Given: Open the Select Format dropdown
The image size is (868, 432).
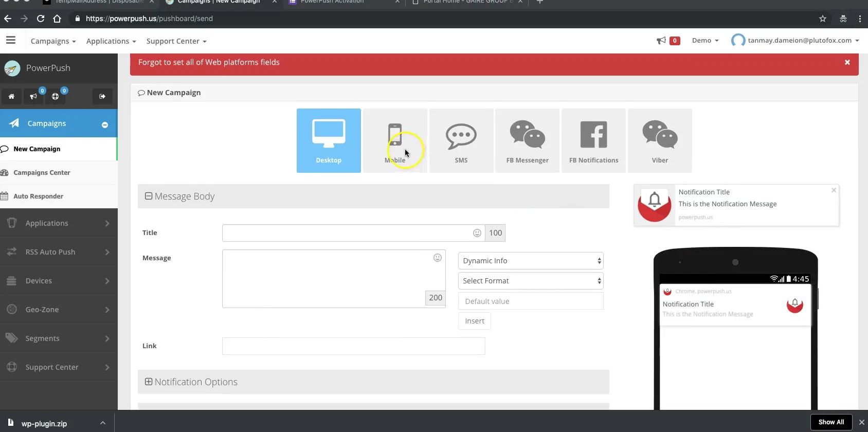Looking at the screenshot, I should 531,281.
